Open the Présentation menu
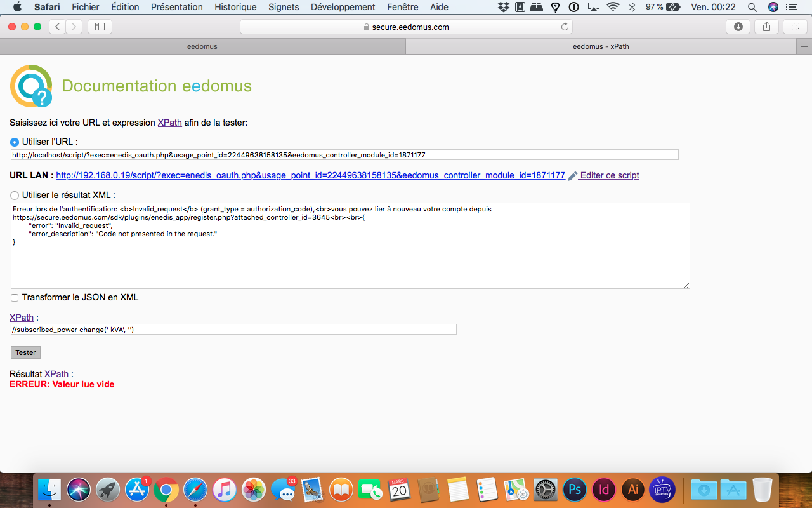This screenshot has height=508, width=812. click(x=177, y=7)
